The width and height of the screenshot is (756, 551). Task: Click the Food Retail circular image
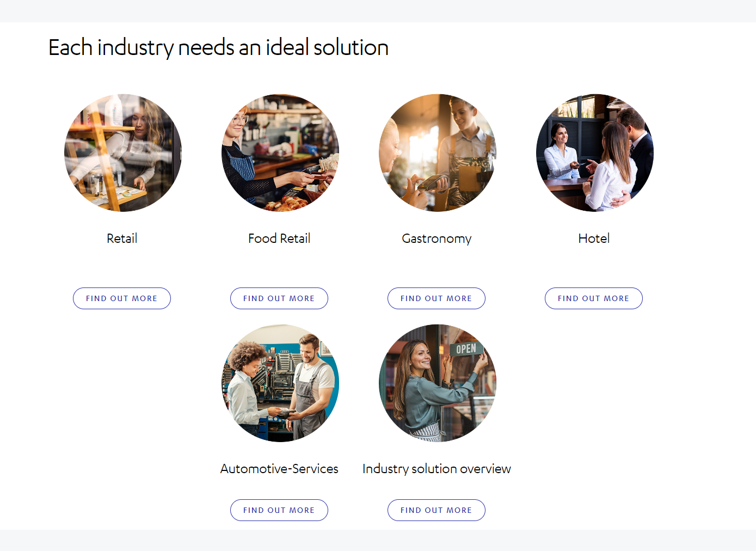coord(280,153)
